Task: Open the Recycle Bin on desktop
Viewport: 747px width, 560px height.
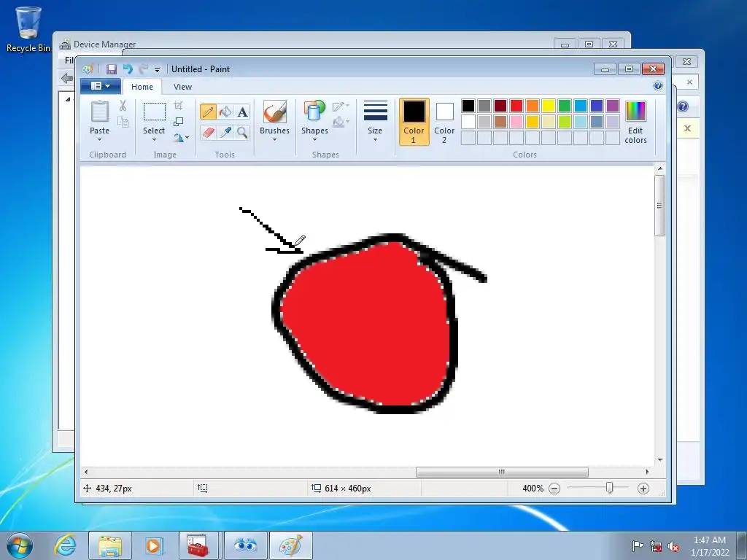Action: tap(28, 28)
